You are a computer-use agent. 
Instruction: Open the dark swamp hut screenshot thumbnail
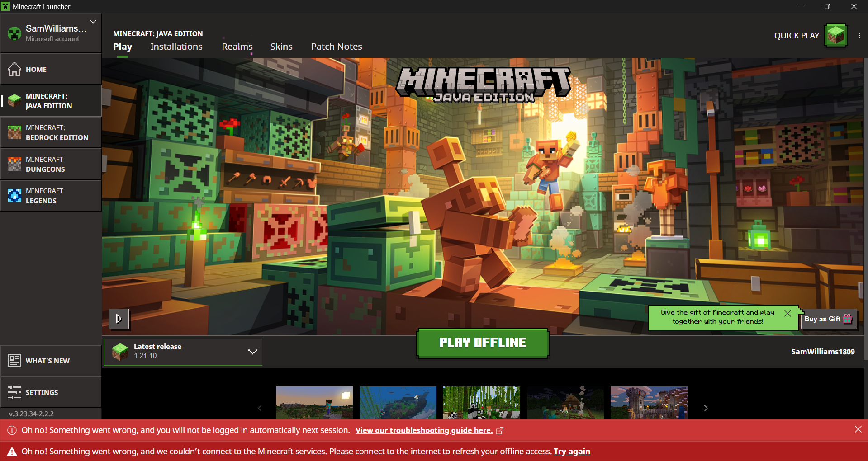click(565, 403)
